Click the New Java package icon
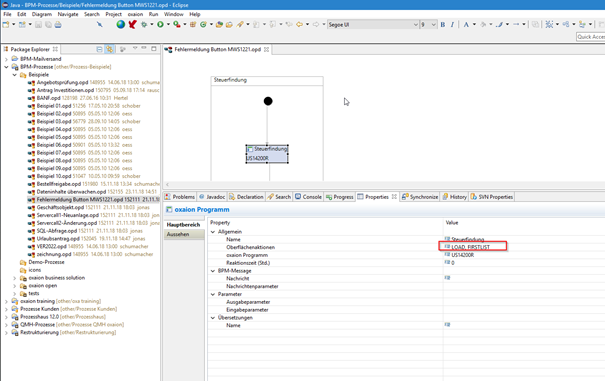Image resolution: width=605 pixels, height=381 pixels. coord(193,24)
